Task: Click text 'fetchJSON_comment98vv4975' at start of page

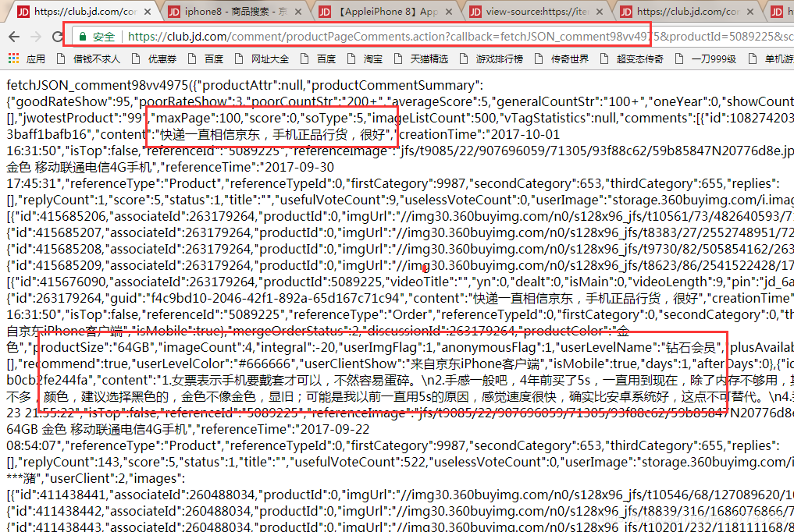Action: tap(95, 86)
